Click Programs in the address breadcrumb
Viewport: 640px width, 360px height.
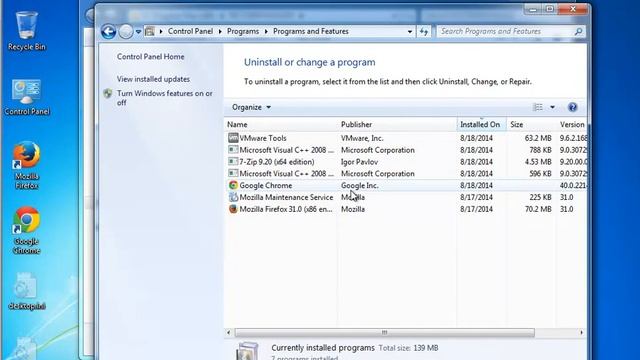tap(243, 31)
